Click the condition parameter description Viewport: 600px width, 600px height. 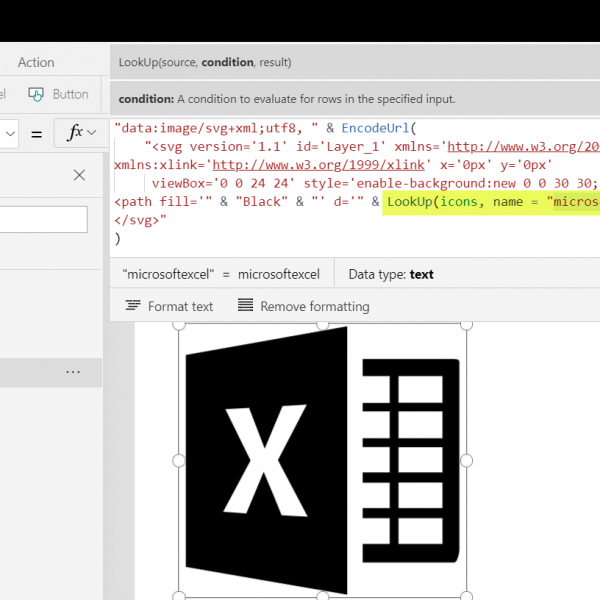[x=287, y=99]
